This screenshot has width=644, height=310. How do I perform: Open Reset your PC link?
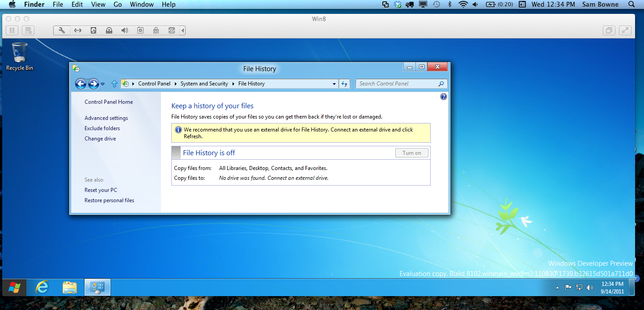click(x=101, y=190)
